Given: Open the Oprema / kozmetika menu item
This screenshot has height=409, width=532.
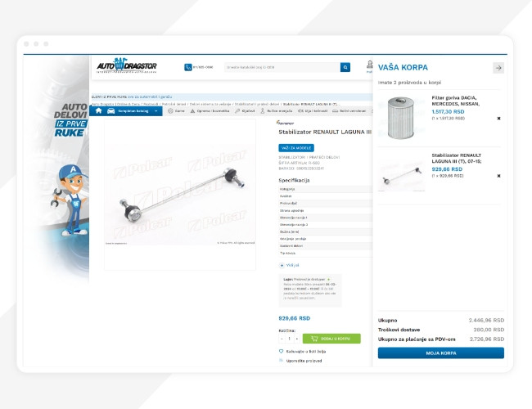Looking at the screenshot, I should click(210, 111).
